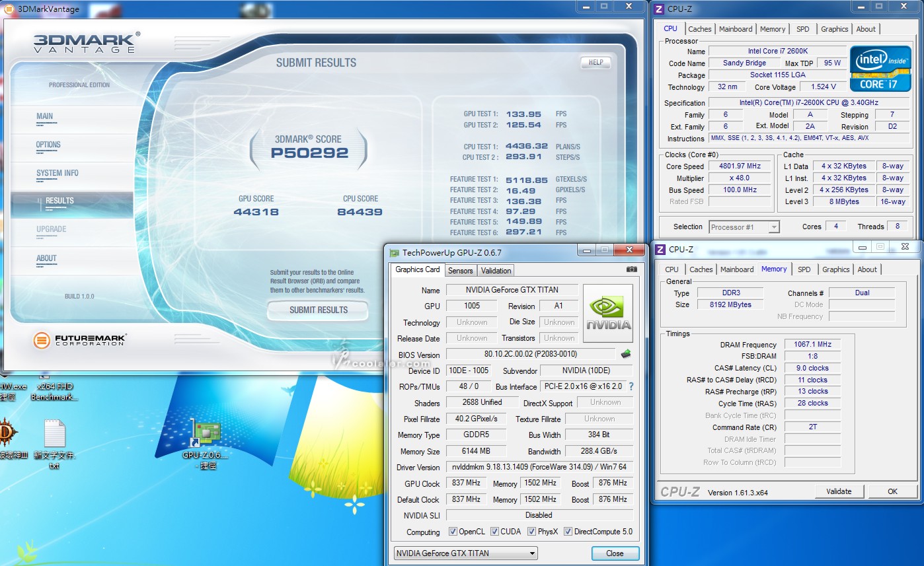
Task: Click the GPU score value 44318
Action: point(256,212)
